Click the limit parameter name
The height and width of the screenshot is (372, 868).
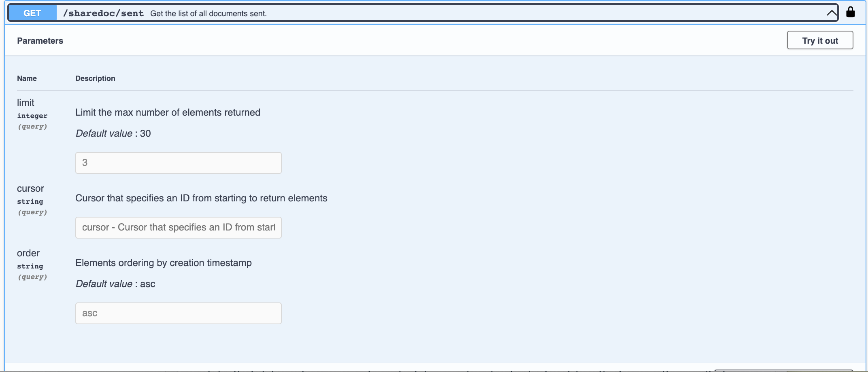pos(26,103)
